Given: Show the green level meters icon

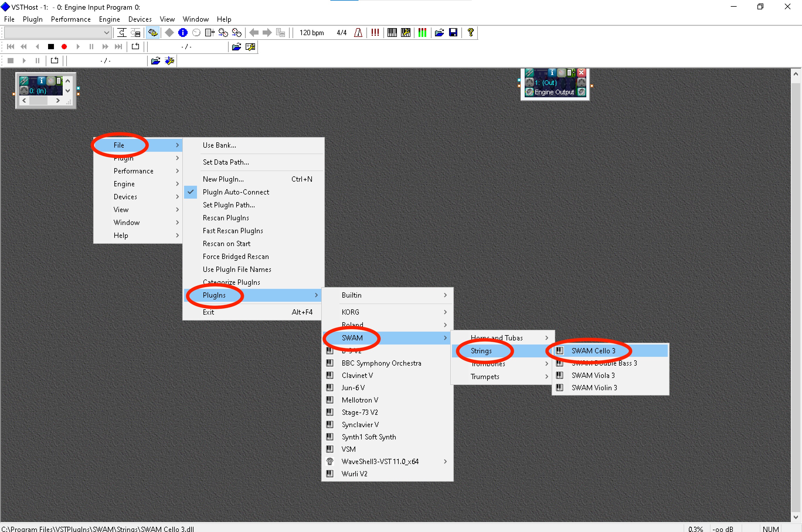Looking at the screenshot, I should click(422, 33).
